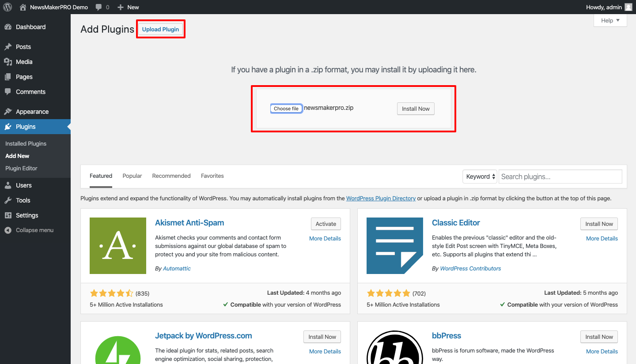Click the Posts pushpin icon
This screenshot has width=636, height=364.
point(8,47)
